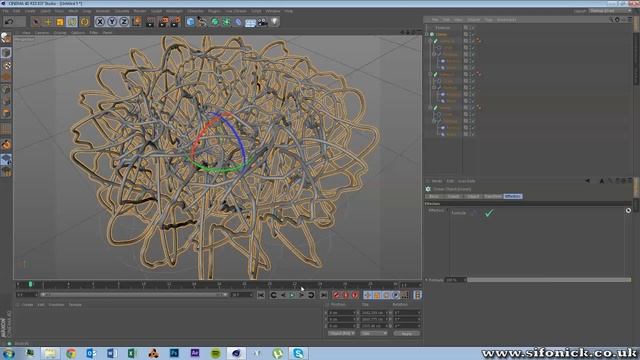The height and width of the screenshot is (360, 640).
Task: Click the Apply button in Coordinates
Action: pos(407,333)
